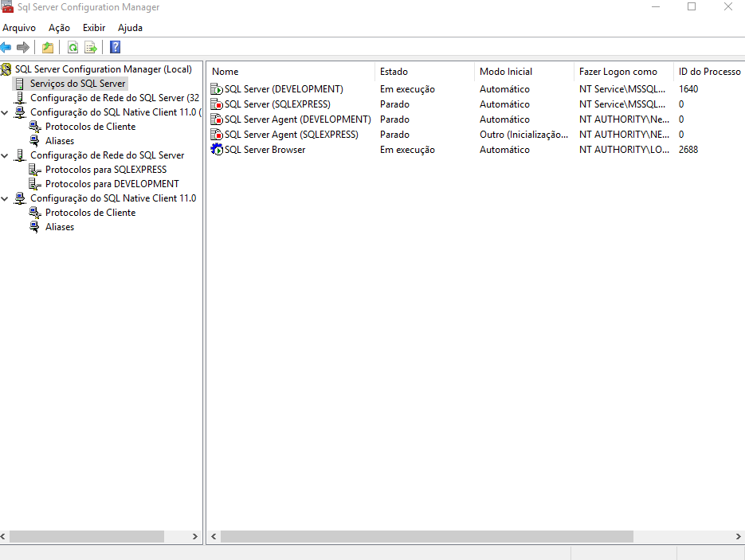Open the Ação menu

click(60, 28)
